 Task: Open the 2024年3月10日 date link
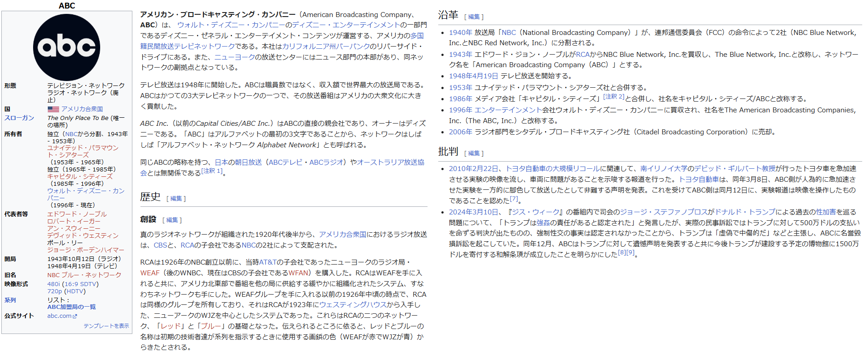[x=474, y=212]
